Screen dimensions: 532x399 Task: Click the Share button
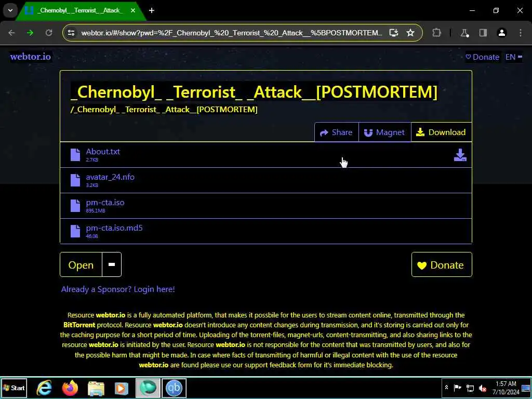(x=336, y=132)
